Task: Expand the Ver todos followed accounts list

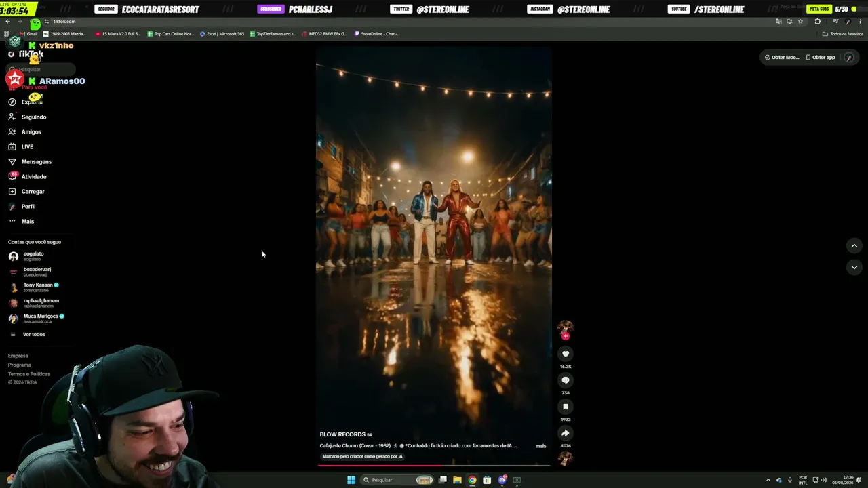Action: (x=27, y=335)
